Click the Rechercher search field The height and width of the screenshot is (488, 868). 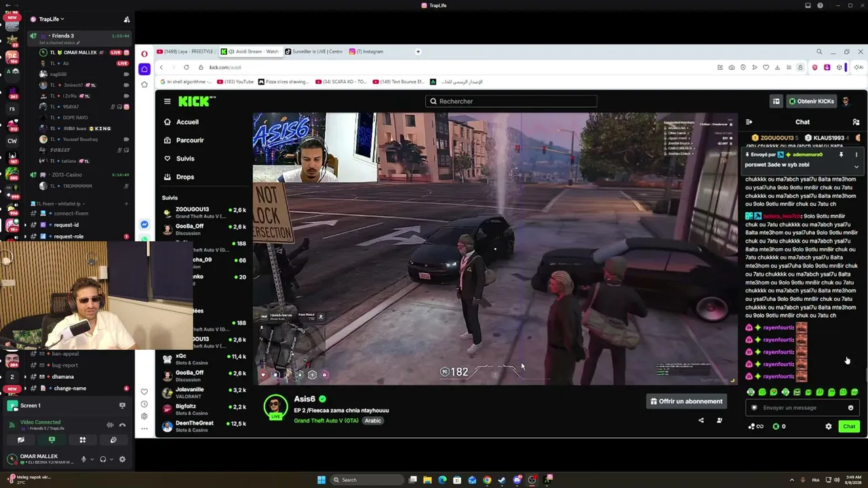[x=511, y=101]
